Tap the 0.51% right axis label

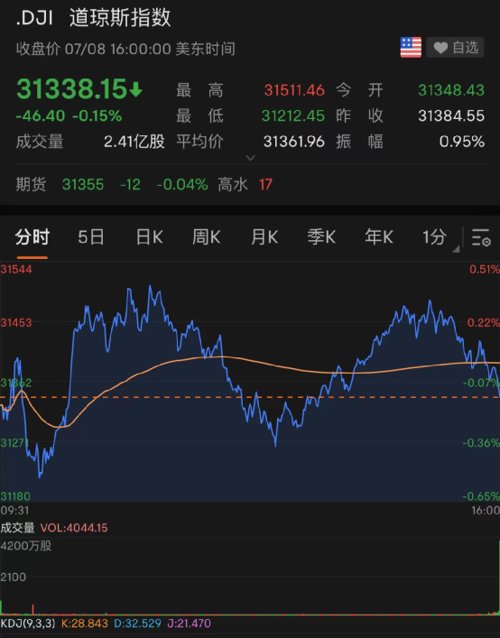[x=484, y=269]
